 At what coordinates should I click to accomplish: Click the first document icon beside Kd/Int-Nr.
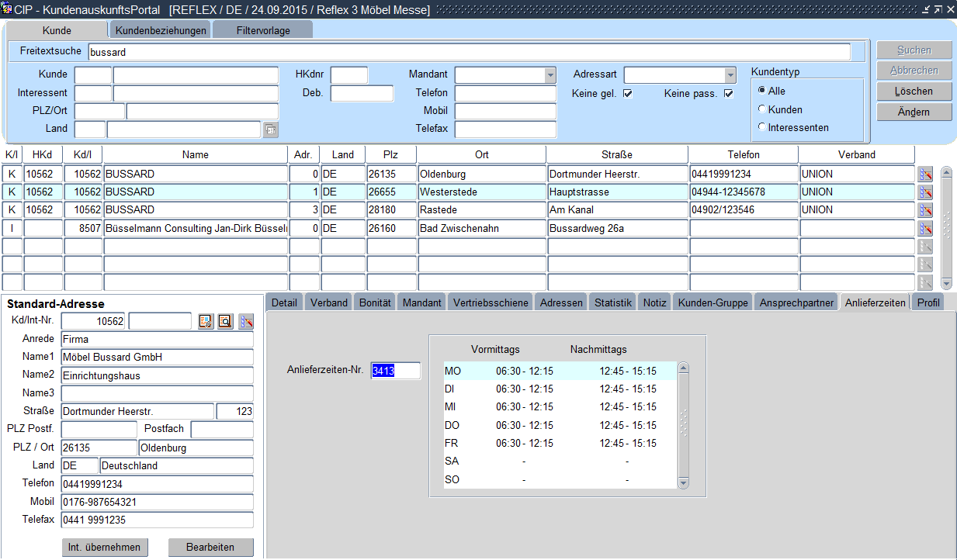206,321
